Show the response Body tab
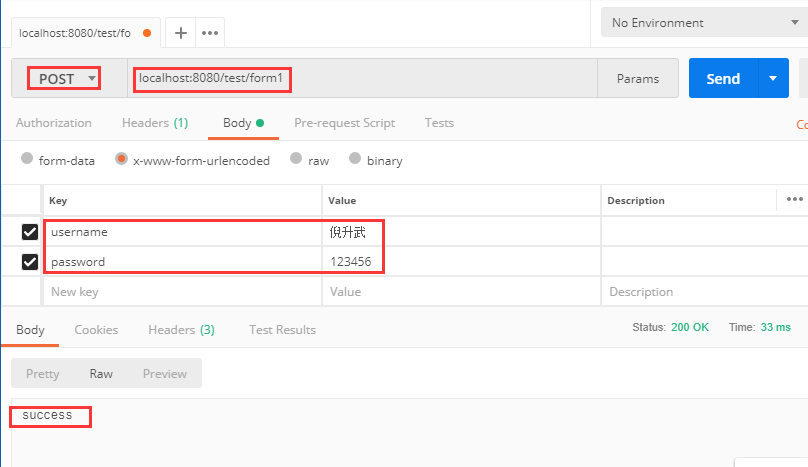808x467 pixels. pos(30,330)
